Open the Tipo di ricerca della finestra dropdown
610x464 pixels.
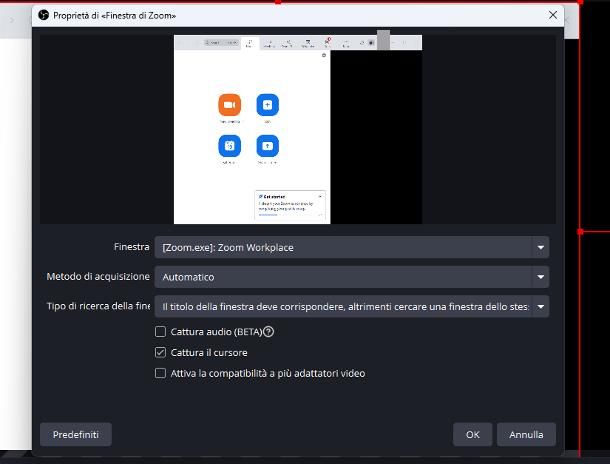[x=352, y=306]
